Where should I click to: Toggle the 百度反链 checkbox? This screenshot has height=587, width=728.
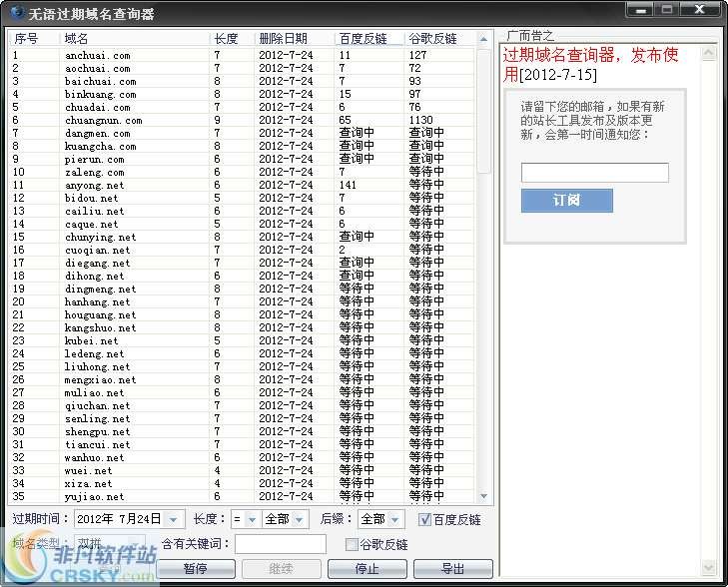[423, 519]
